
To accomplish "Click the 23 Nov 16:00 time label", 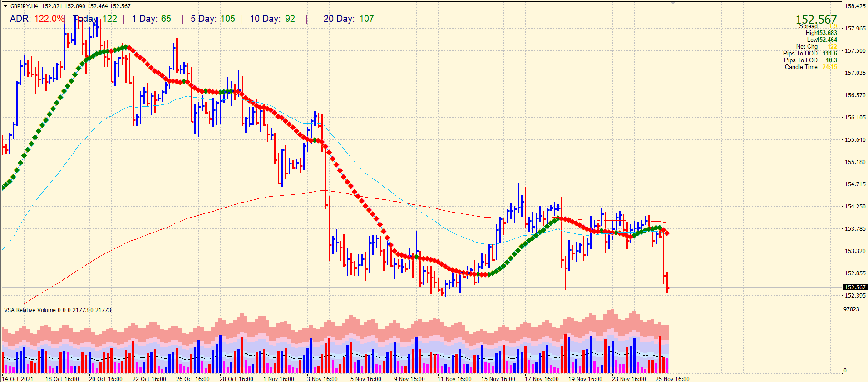I will coord(629,379).
